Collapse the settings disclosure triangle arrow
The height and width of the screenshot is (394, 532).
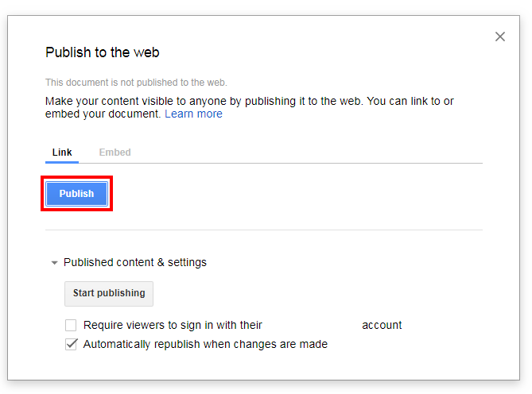tap(54, 263)
